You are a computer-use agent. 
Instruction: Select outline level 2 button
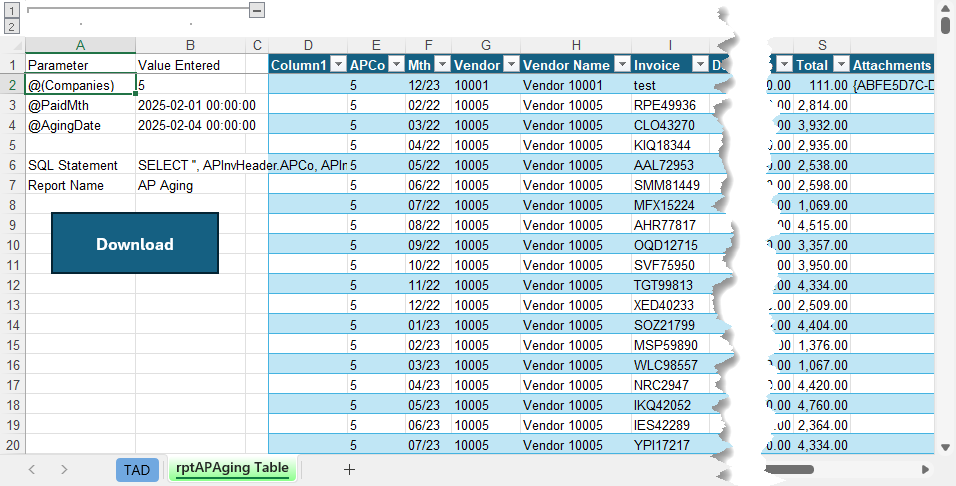click(12, 26)
